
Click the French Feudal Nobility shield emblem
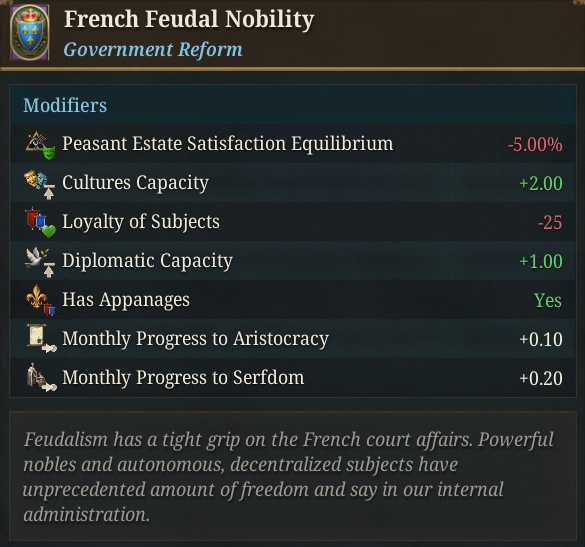29,32
